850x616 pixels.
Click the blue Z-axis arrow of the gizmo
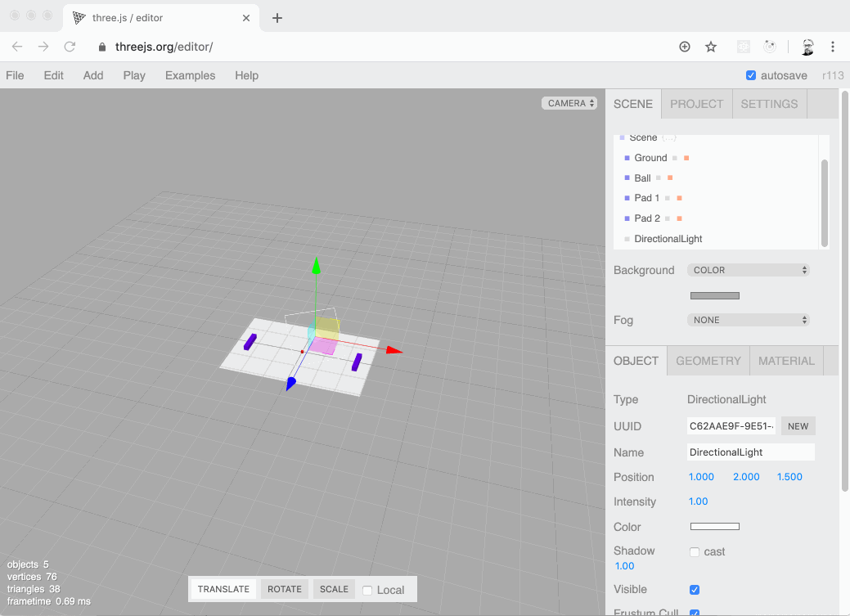[x=290, y=384]
